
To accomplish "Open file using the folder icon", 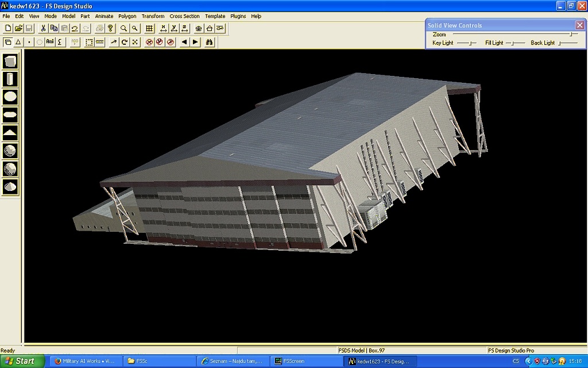I will pyautogui.click(x=18, y=28).
